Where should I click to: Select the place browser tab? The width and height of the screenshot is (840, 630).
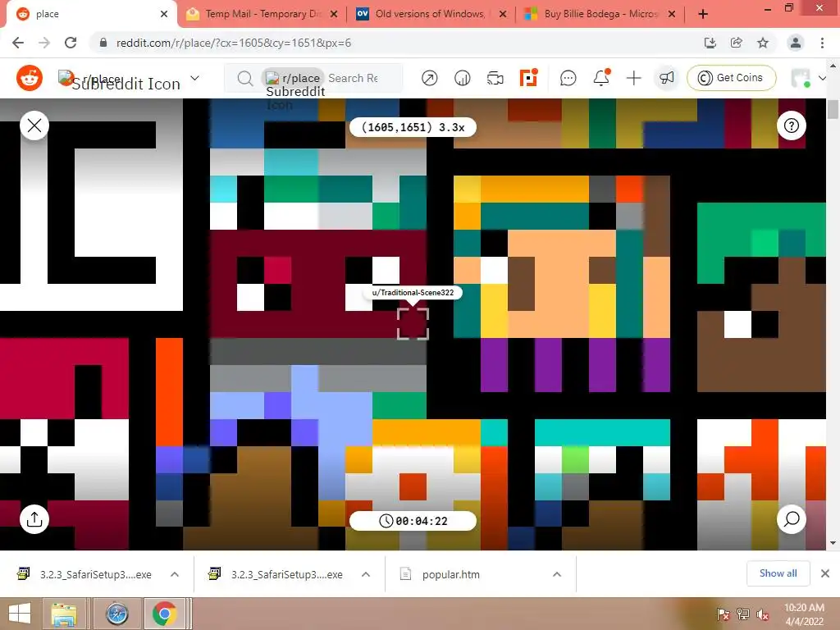coord(91,14)
